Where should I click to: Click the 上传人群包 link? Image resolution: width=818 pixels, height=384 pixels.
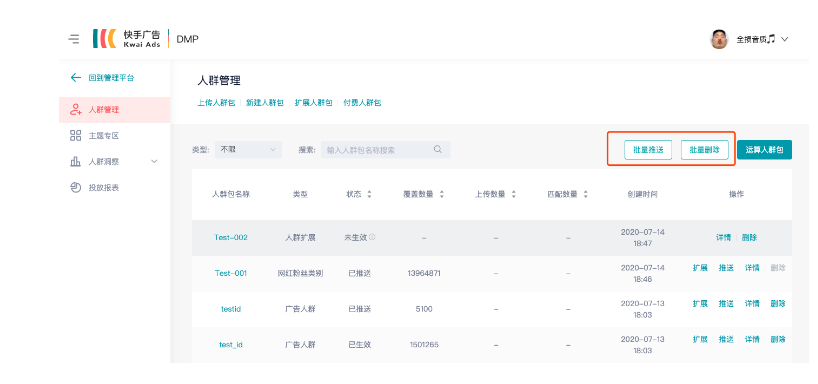pos(216,103)
